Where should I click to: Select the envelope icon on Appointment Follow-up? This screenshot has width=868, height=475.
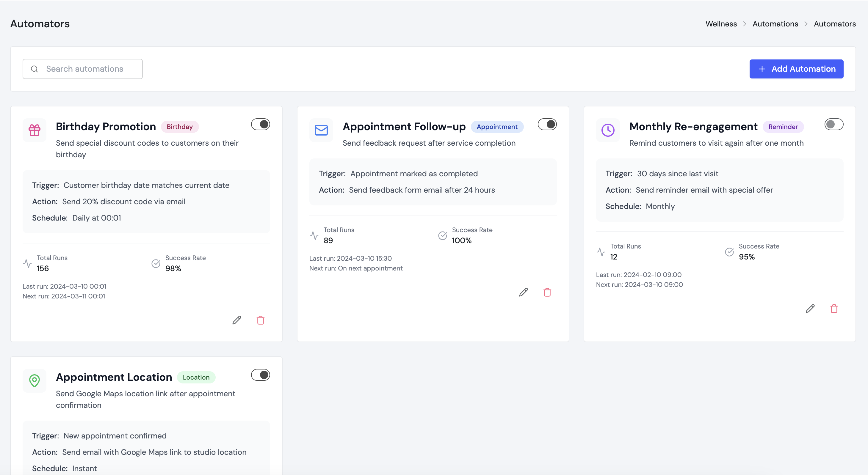coord(320,130)
